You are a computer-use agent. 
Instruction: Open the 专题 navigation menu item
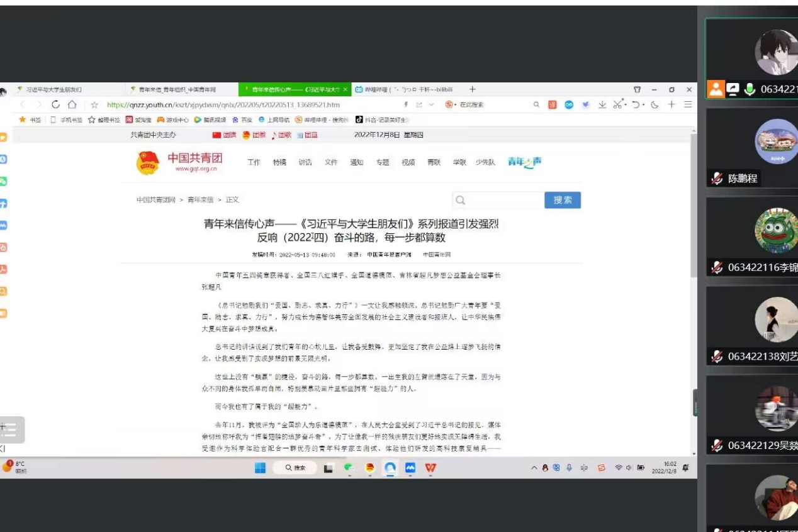(x=383, y=162)
